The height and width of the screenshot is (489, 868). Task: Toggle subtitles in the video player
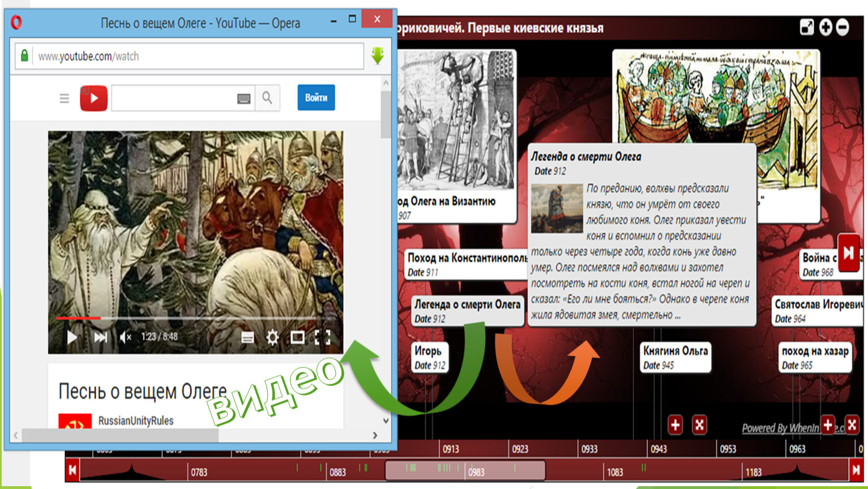click(x=247, y=337)
